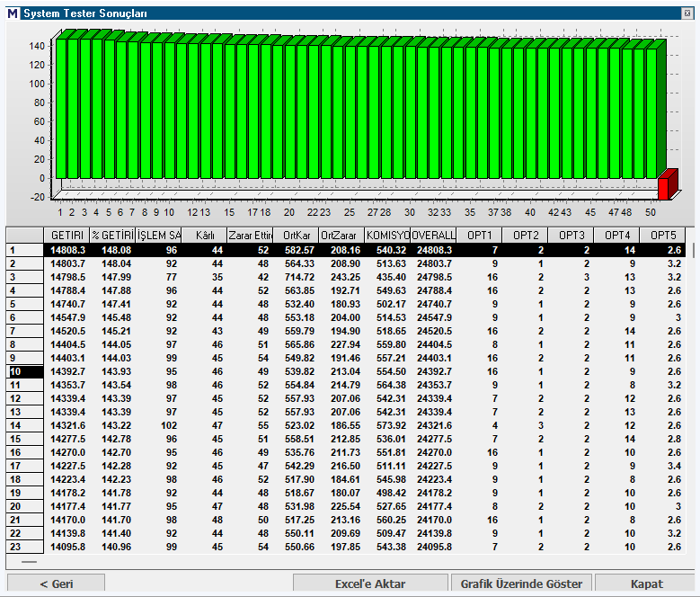Image resolution: width=700 pixels, height=597 pixels.
Task: Click the Zarar Ettir column header
Action: coord(250,236)
